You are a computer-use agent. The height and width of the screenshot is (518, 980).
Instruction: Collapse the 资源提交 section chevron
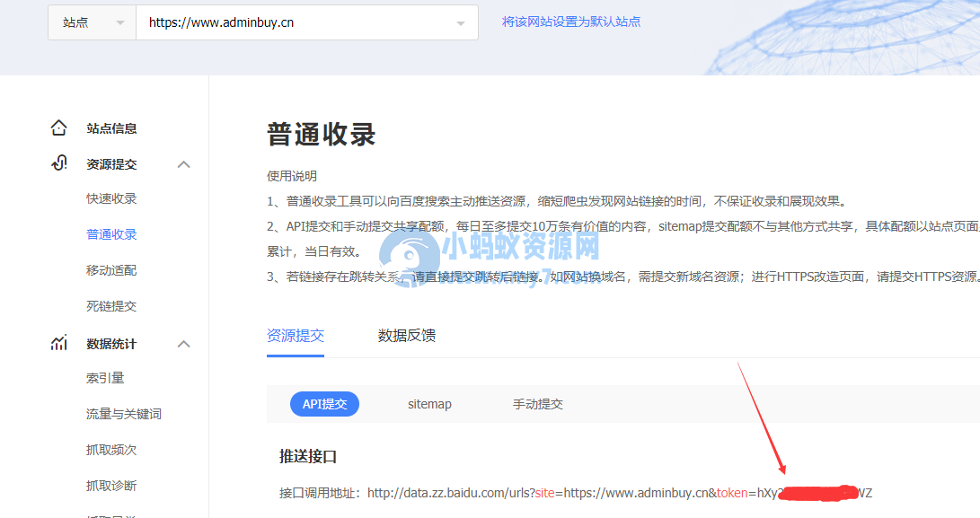tap(183, 164)
